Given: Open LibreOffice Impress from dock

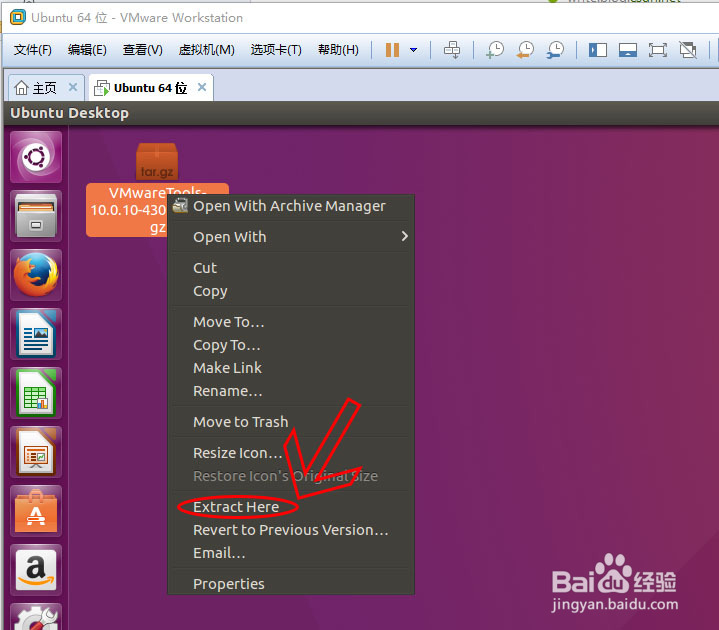Looking at the screenshot, I should point(36,452).
